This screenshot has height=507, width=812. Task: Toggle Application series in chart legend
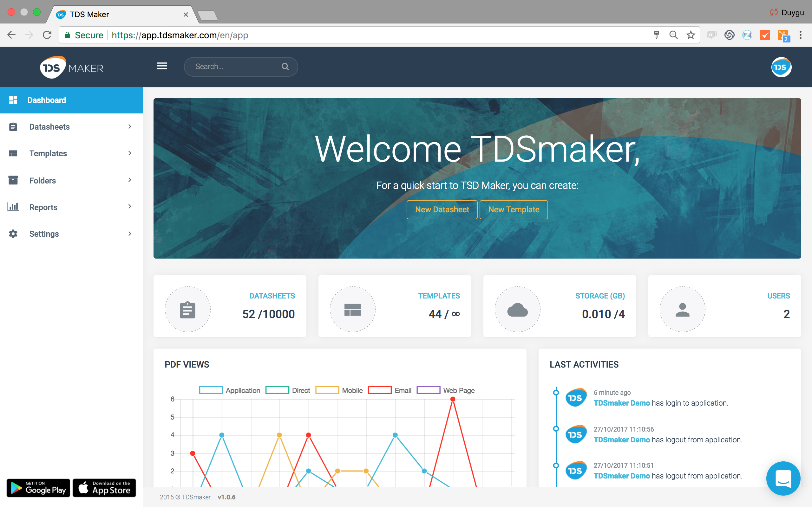(x=230, y=390)
